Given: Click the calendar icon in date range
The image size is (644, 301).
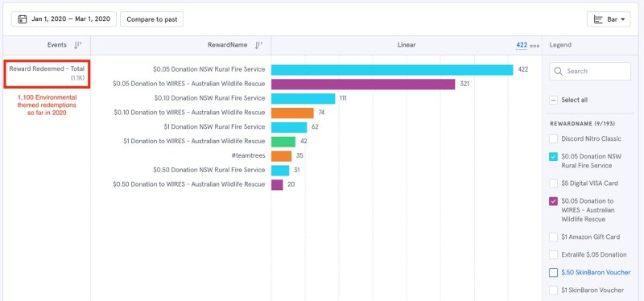Looking at the screenshot, I should tap(23, 19).
